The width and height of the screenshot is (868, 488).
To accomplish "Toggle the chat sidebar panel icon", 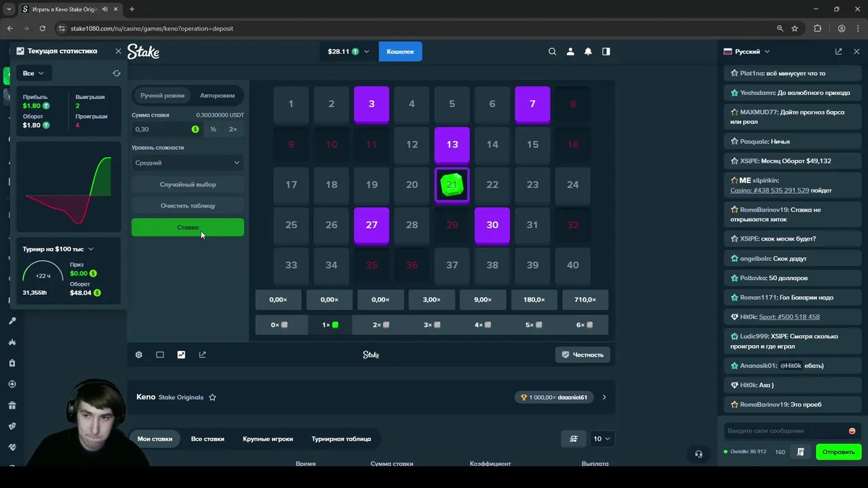I will 606,52.
